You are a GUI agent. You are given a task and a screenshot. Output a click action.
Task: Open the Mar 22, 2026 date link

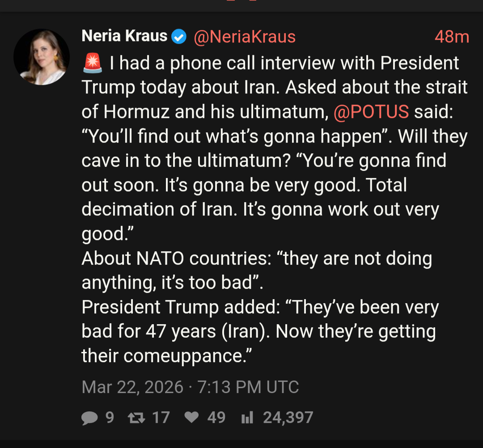(x=132, y=387)
